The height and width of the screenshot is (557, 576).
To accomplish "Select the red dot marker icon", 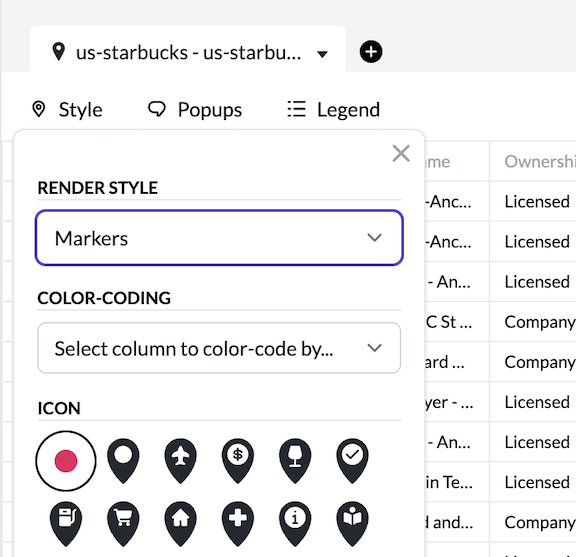I will tap(66, 461).
